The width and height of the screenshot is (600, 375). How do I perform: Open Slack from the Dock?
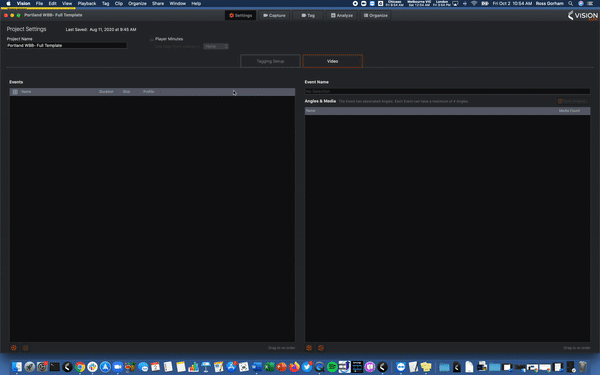[93, 367]
